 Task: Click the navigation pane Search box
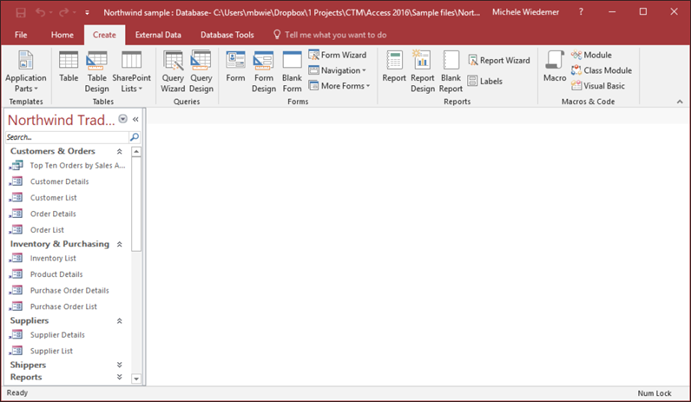[x=67, y=137]
